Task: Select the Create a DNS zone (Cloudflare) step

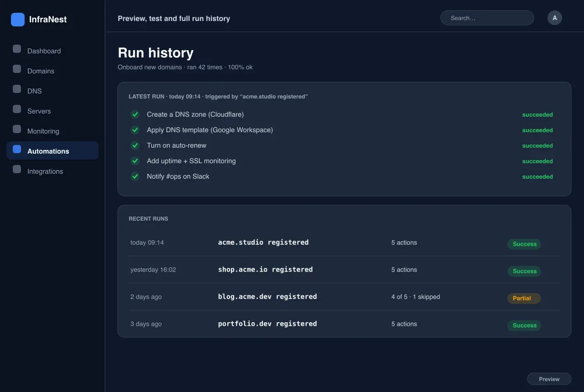Action: [195, 114]
